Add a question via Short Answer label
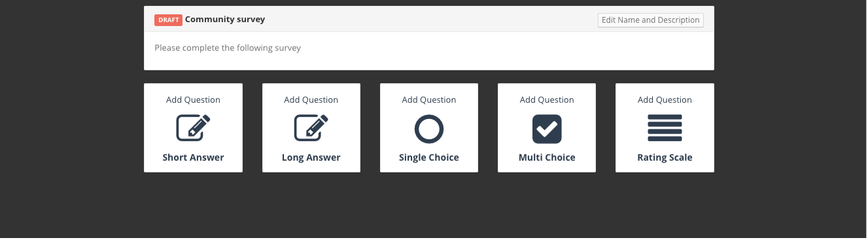Viewport: 868px width, 240px height. (x=194, y=158)
